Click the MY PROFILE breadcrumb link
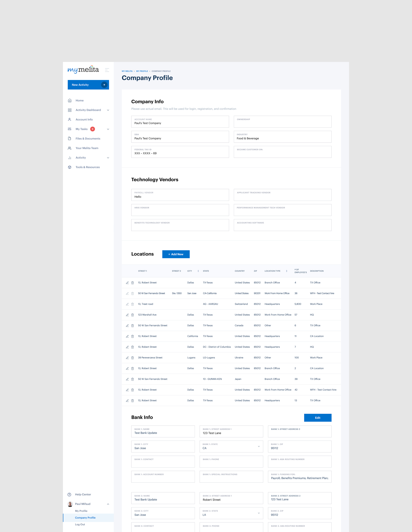Viewport: 412px width, 532px height. (142, 71)
